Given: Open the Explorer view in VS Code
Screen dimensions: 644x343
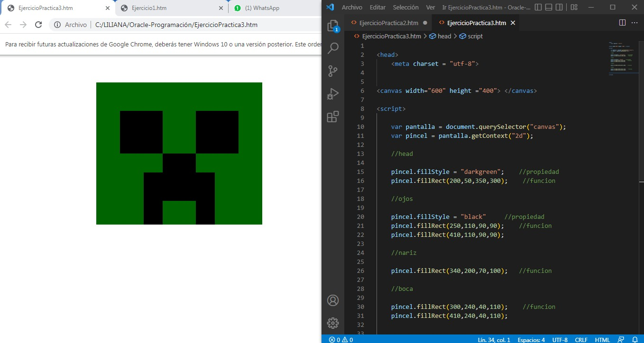Looking at the screenshot, I should (333, 26).
